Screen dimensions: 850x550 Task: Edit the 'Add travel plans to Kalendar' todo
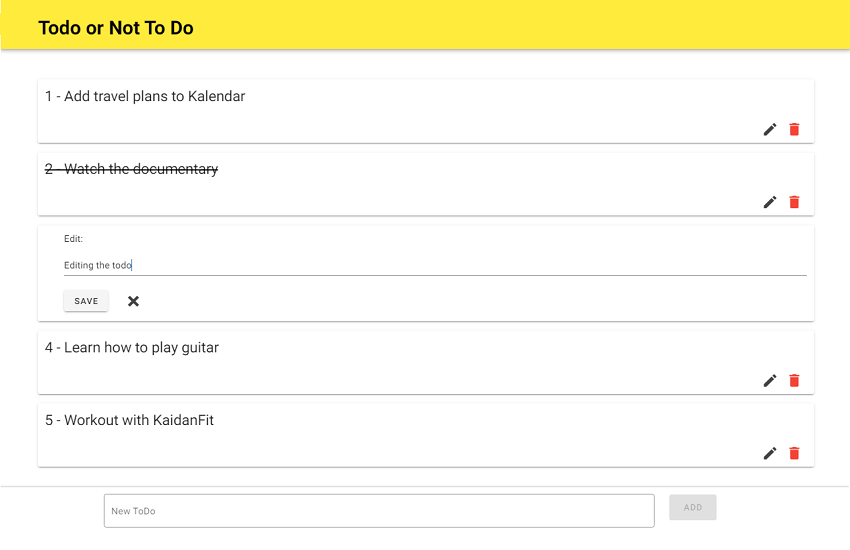pos(770,129)
